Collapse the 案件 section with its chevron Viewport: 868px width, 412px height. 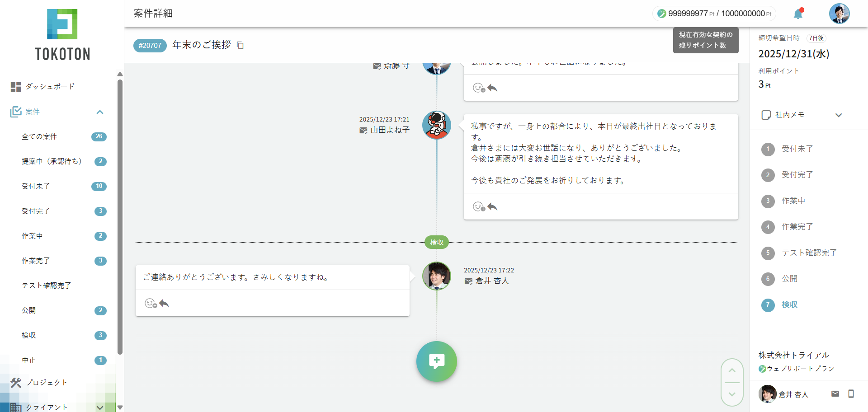pos(99,112)
